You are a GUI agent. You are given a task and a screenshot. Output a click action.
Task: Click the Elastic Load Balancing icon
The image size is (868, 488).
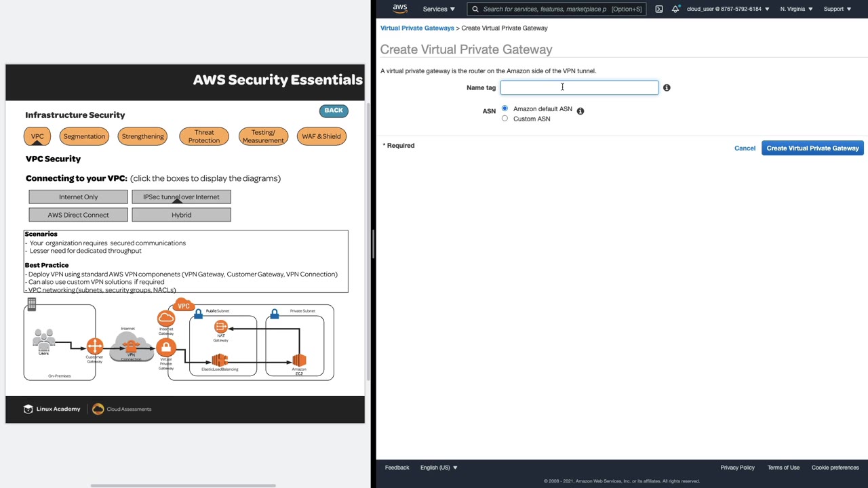[x=220, y=360]
